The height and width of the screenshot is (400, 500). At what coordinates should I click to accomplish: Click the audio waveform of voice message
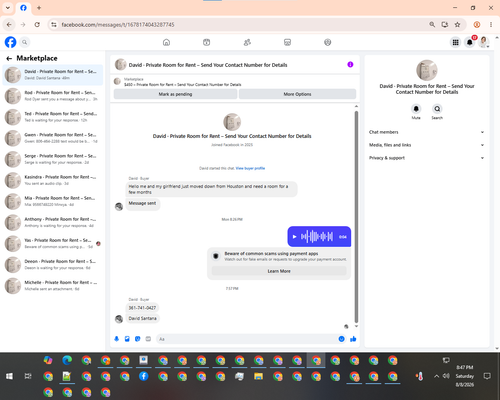click(317, 237)
